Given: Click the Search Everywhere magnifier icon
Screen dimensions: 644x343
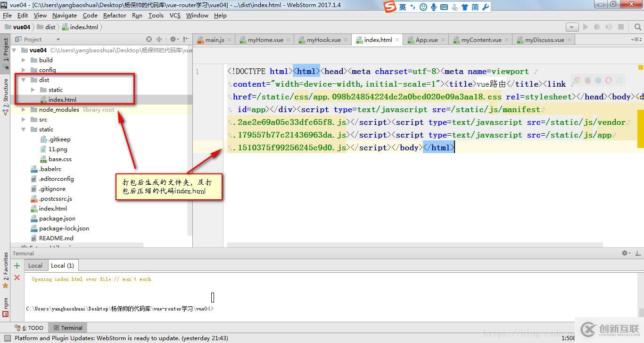Looking at the screenshot, I should (x=638, y=27).
